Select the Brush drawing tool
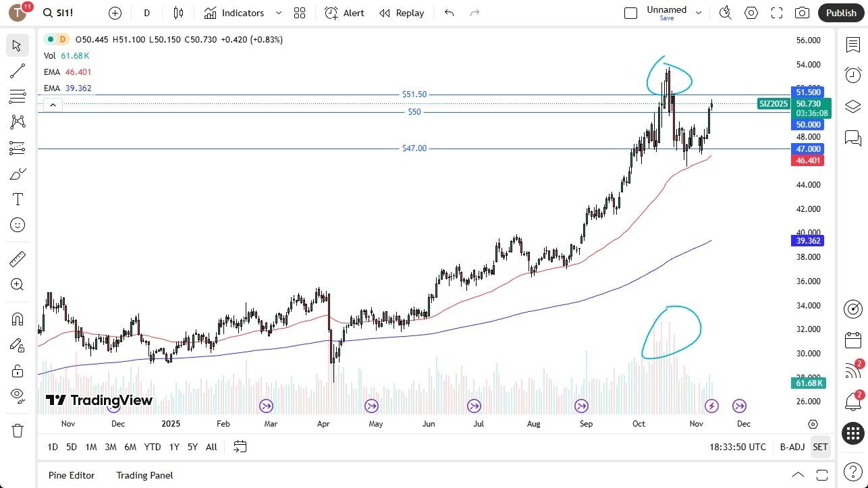 pos(17,173)
